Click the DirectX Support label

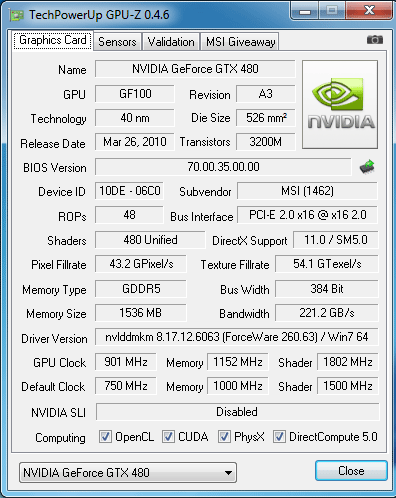tap(250, 241)
